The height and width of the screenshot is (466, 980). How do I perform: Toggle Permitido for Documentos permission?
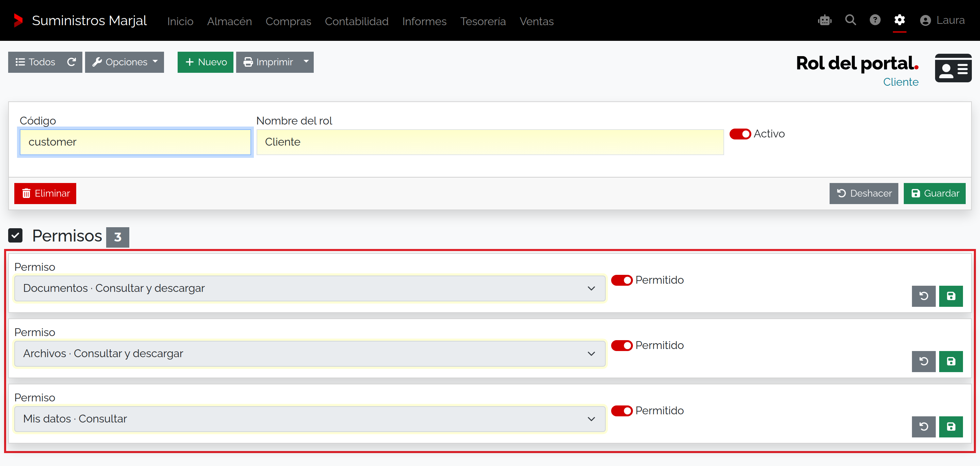[622, 280]
